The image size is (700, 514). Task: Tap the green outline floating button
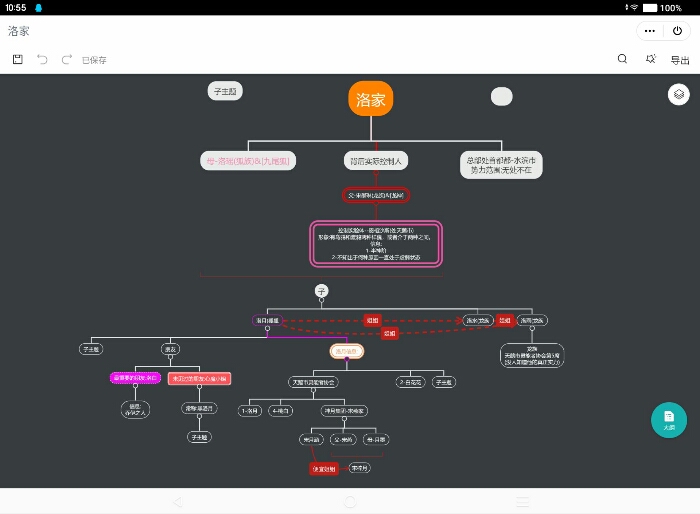[669, 420]
